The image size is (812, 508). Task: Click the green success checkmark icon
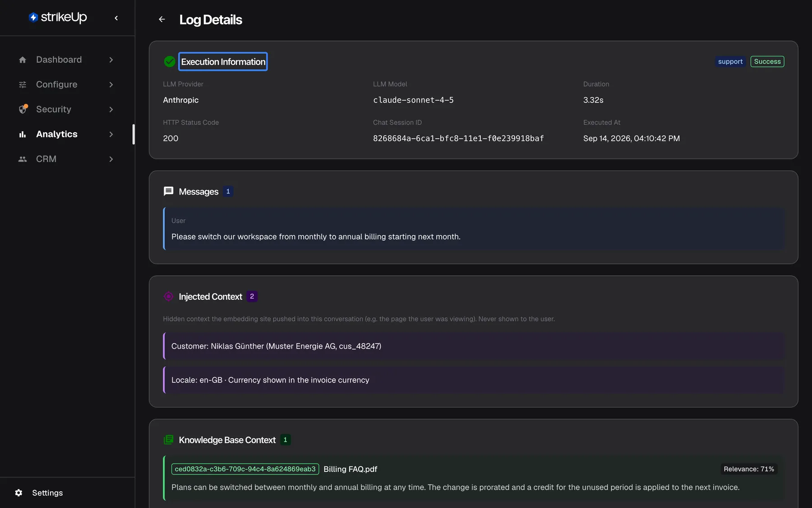click(x=170, y=61)
